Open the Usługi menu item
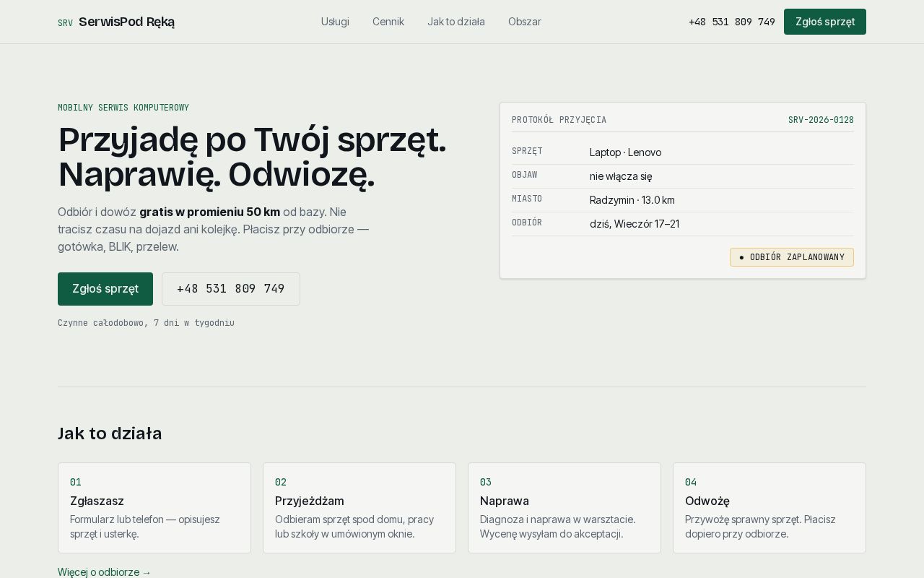 pyautogui.click(x=335, y=22)
